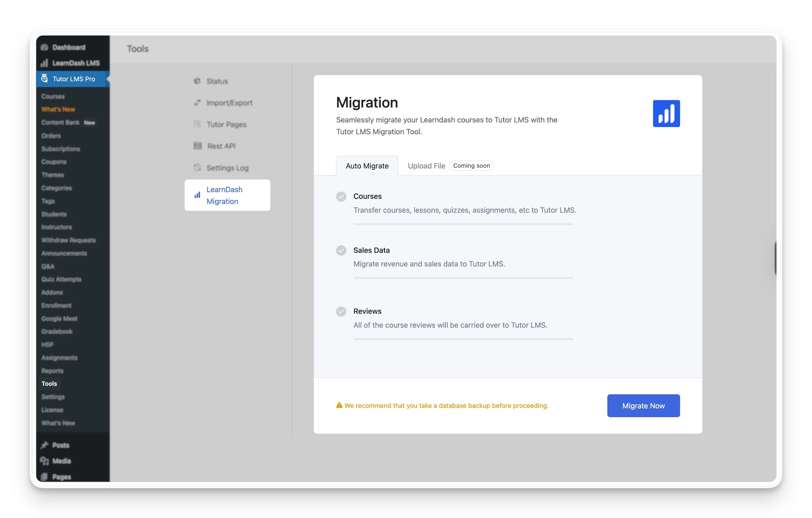The width and height of the screenshot is (812, 518).
Task: Click the Dashboard icon in the admin sidebar
Action: tap(44, 47)
